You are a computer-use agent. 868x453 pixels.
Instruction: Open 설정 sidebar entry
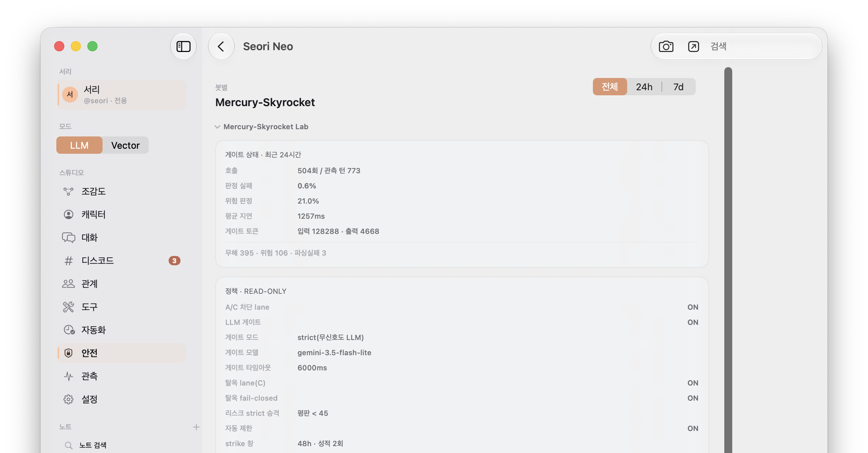coord(122,399)
